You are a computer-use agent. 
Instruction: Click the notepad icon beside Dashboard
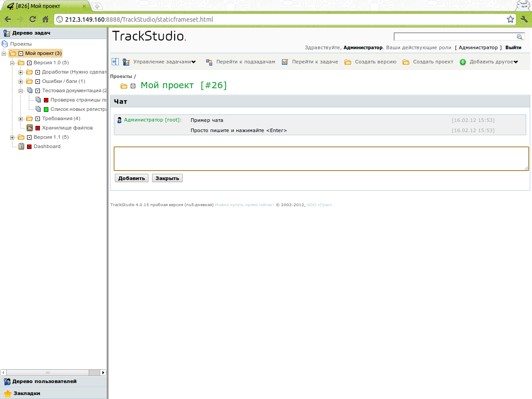coord(21,146)
